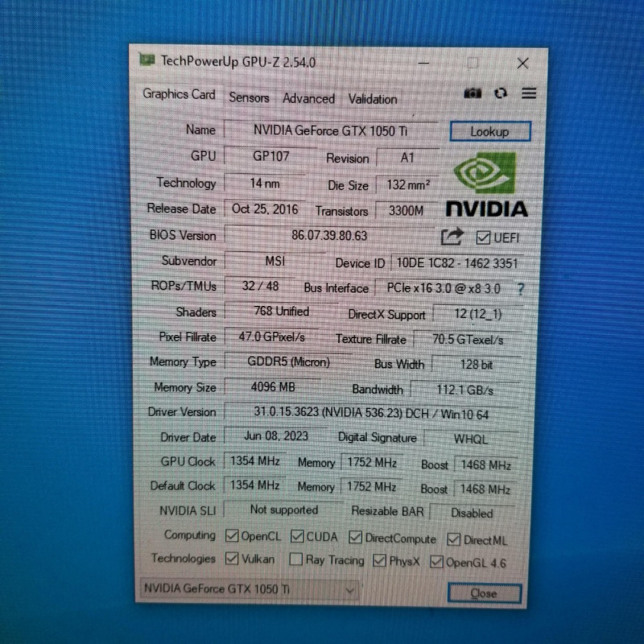This screenshot has width=644, height=644.
Task: Click the Technology field showing 14 nm
Action: pyautogui.click(x=265, y=183)
